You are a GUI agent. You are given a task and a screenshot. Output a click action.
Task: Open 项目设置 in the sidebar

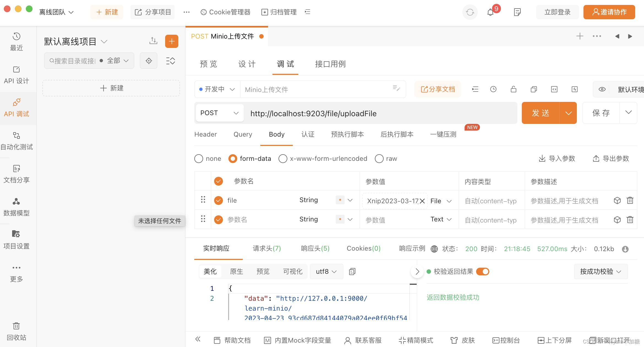17,240
